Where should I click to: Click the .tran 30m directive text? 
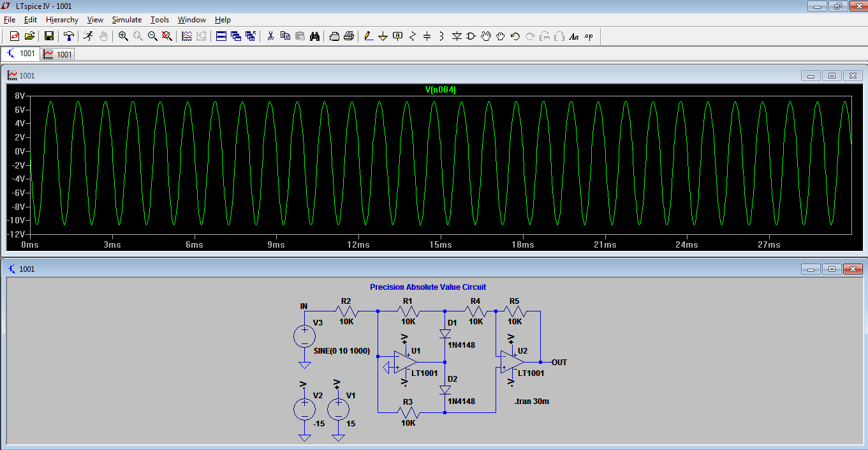click(x=531, y=401)
